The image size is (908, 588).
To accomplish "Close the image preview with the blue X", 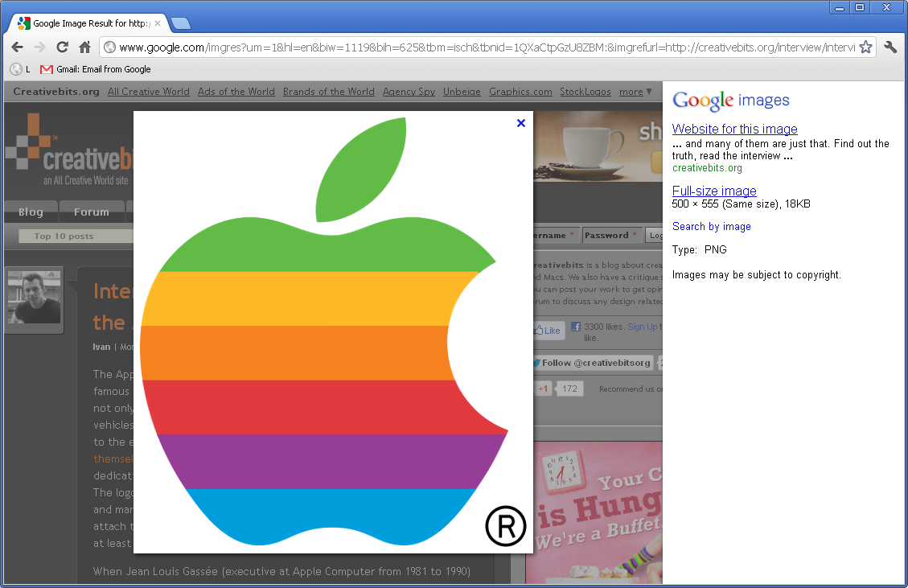I will tap(520, 123).
